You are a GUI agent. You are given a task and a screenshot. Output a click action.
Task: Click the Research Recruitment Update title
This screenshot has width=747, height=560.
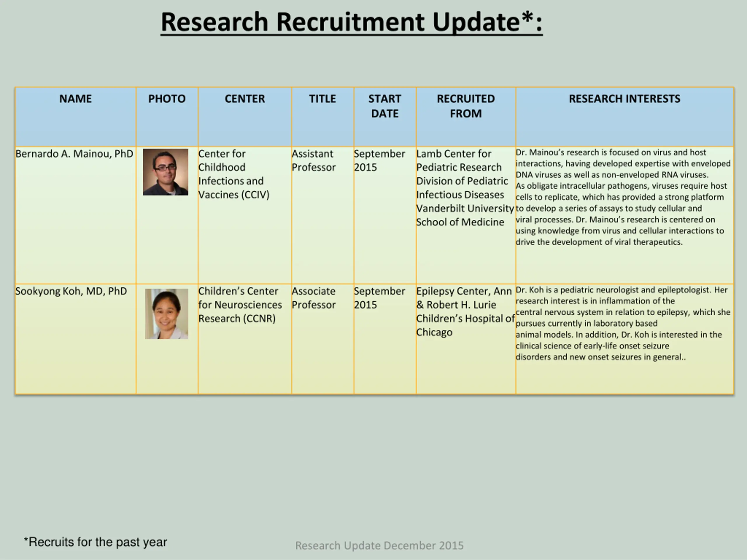coord(352,22)
